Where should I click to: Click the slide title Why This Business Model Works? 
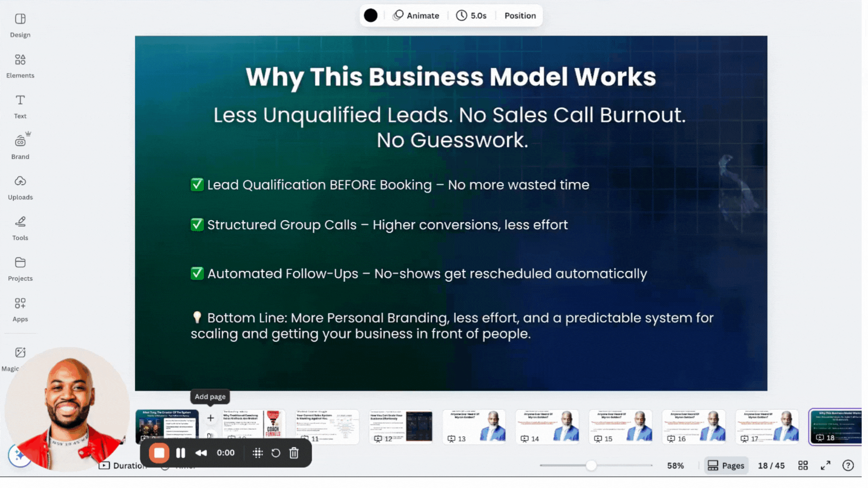[x=451, y=77]
